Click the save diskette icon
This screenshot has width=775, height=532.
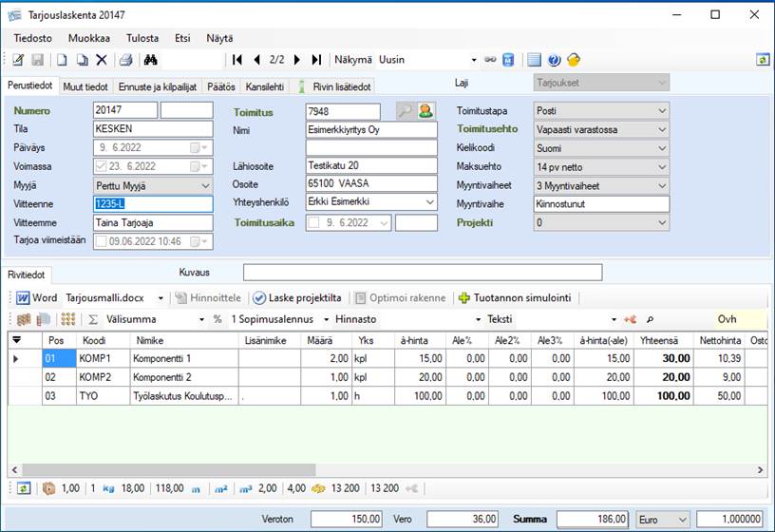point(38,60)
